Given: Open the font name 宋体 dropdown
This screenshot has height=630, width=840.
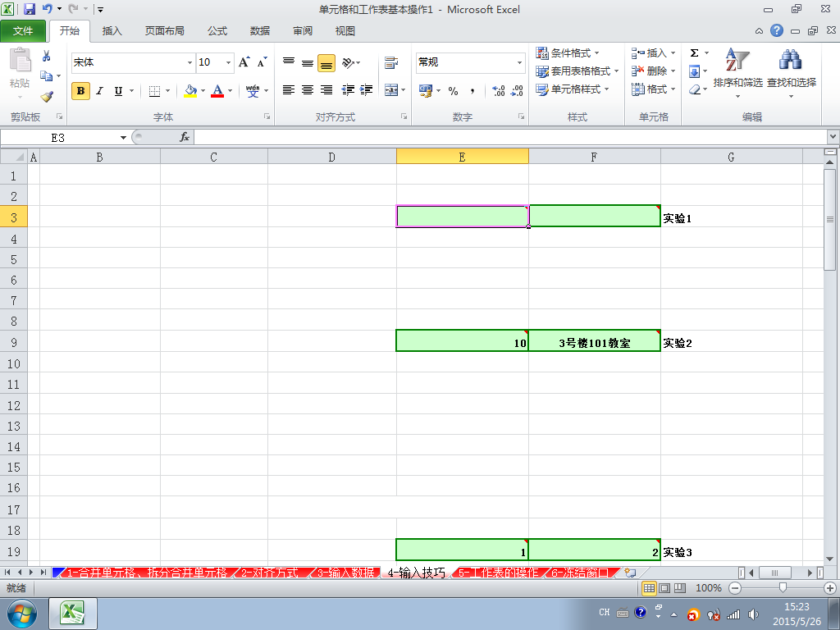Looking at the screenshot, I should 189,62.
